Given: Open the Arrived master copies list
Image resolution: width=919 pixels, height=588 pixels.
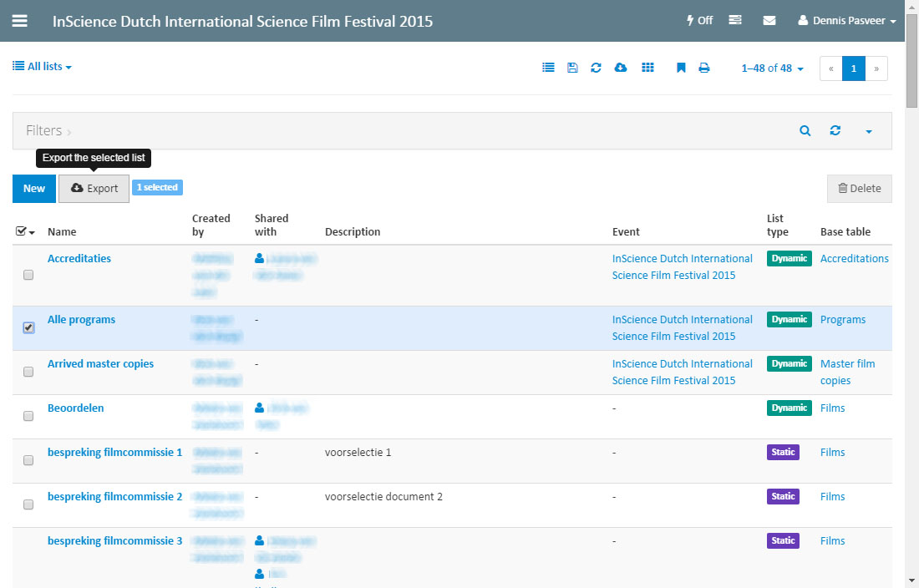Looking at the screenshot, I should pyautogui.click(x=100, y=364).
